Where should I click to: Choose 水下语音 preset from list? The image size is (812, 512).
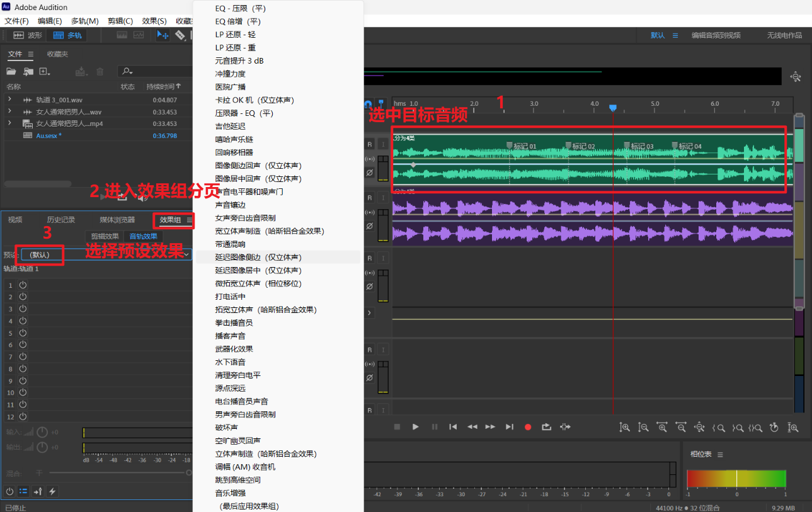231,362
